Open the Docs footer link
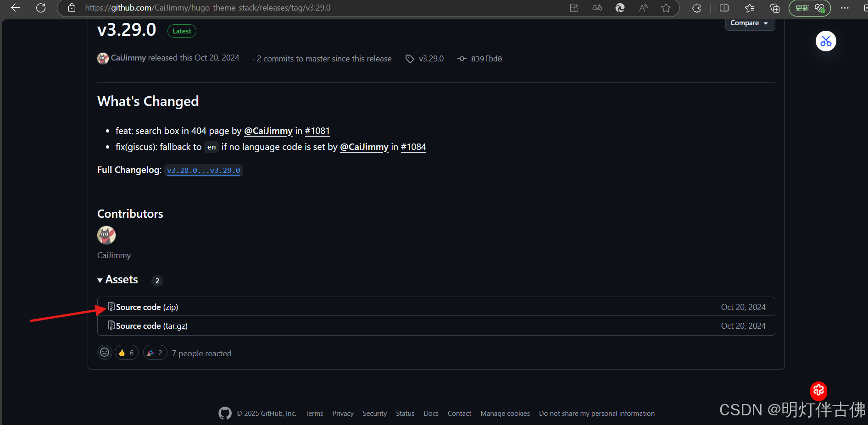 pyautogui.click(x=431, y=414)
